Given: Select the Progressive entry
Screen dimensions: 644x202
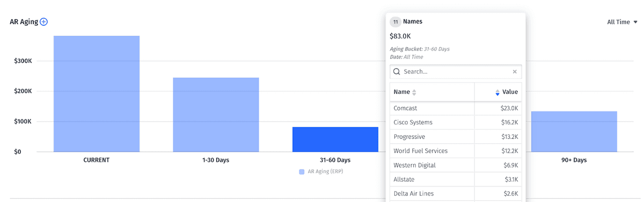Looking at the screenshot, I should pyautogui.click(x=456, y=137).
